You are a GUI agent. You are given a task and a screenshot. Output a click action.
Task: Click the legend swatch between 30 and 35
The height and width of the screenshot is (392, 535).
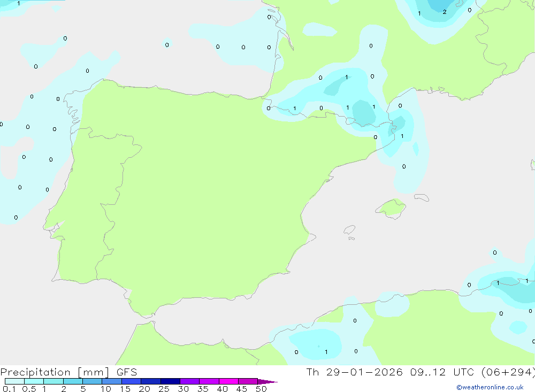point(189,381)
